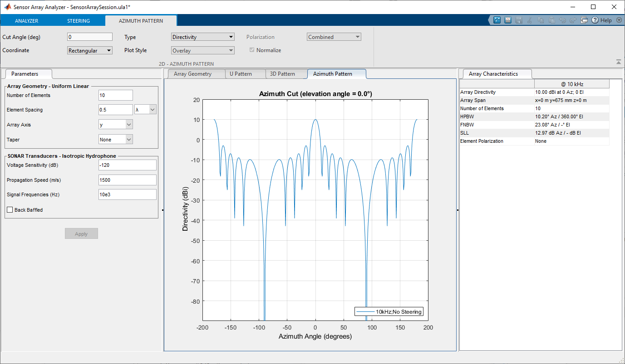625x364 pixels.
Task: Click the Undo arrow icon
Action: pos(563,20)
